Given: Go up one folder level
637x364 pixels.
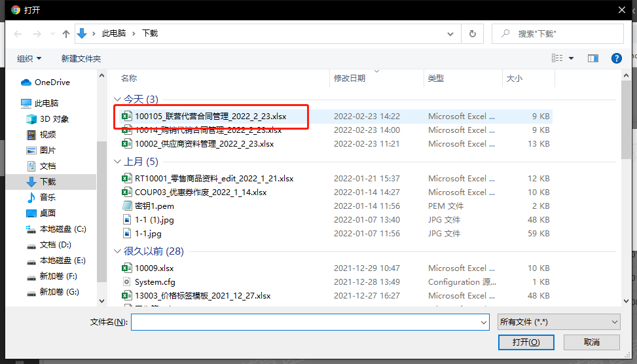Looking at the screenshot, I should (x=66, y=34).
